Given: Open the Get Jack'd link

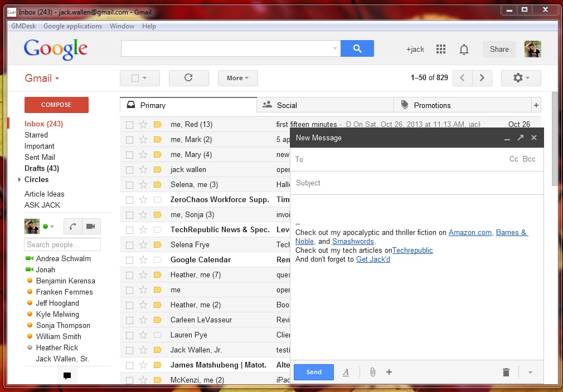Looking at the screenshot, I should (373, 259).
